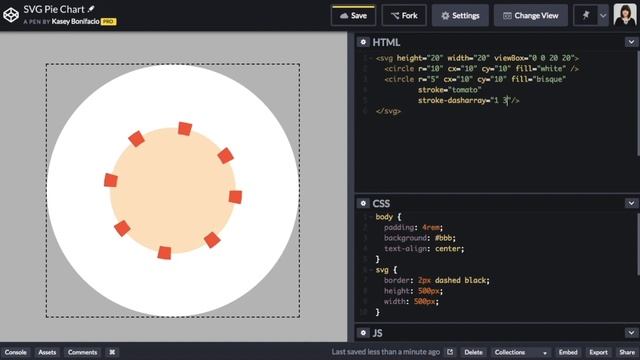The width and height of the screenshot is (640, 360).
Task: Click the JS panel title
Action: pyautogui.click(x=377, y=333)
